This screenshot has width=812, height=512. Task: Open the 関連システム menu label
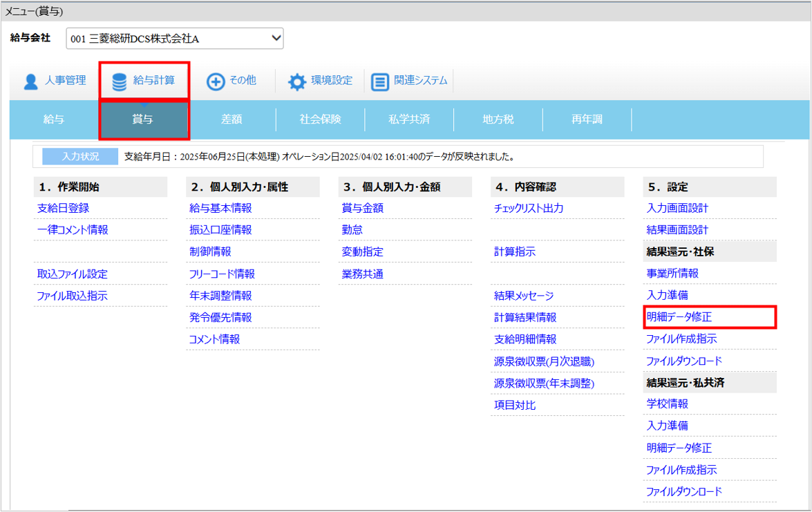[x=420, y=80]
